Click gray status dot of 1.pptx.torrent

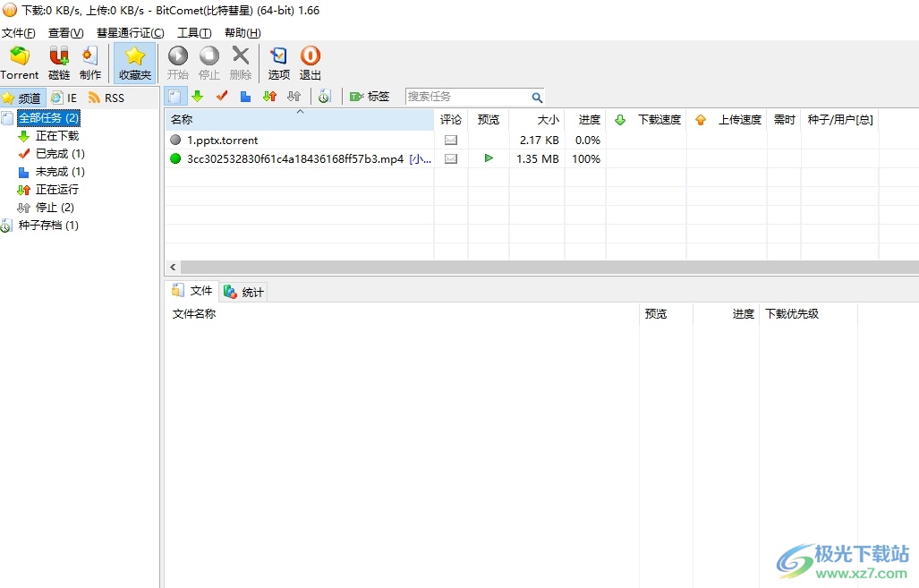click(x=175, y=140)
